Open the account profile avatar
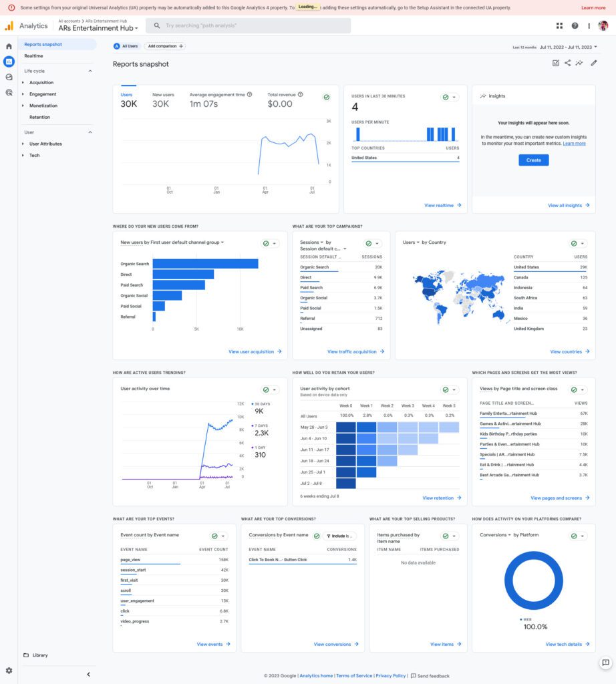Viewport: 616px width, 684px height. coord(603,26)
